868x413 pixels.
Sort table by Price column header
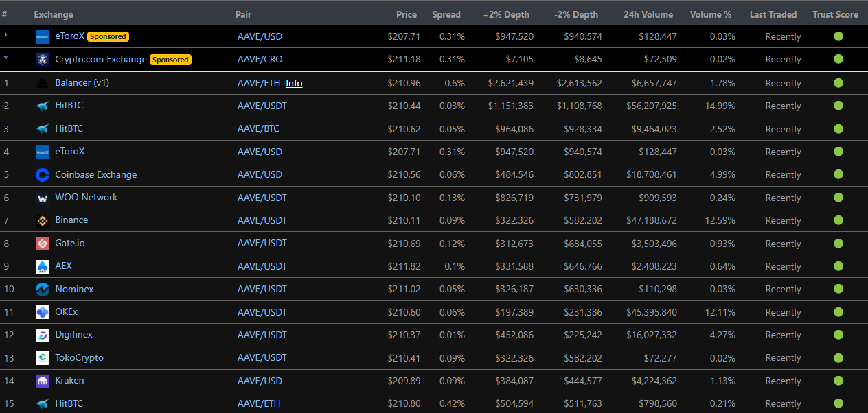[407, 14]
